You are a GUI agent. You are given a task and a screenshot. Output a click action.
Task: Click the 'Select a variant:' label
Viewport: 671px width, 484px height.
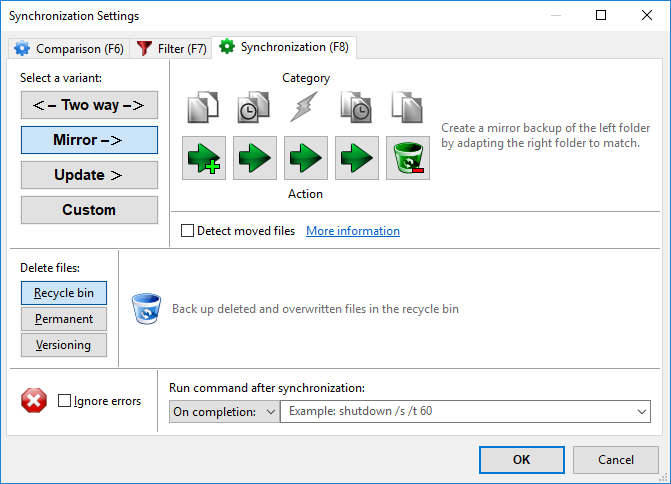click(x=61, y=78)
